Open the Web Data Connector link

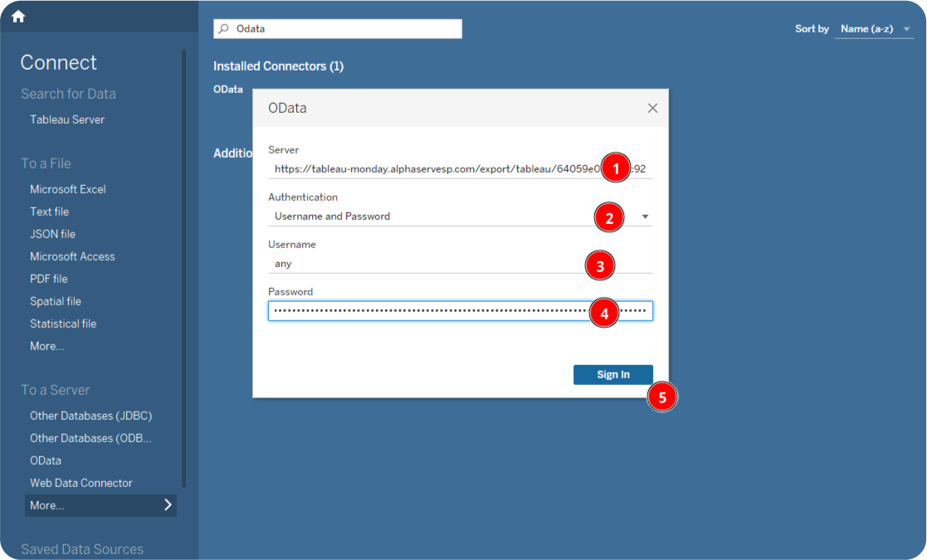coord(81,482)
